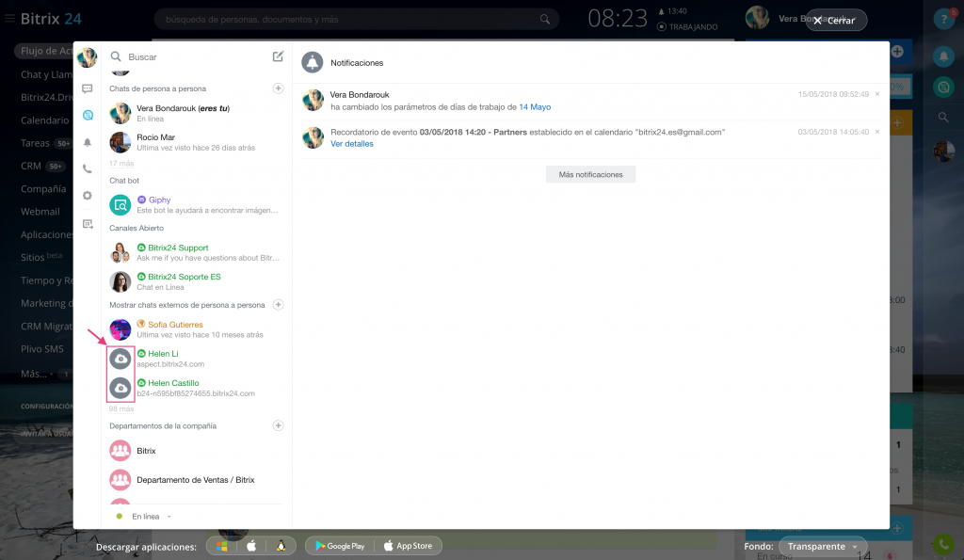Dismiss the 03/05/2018 reminder notification

pos(877,132)
